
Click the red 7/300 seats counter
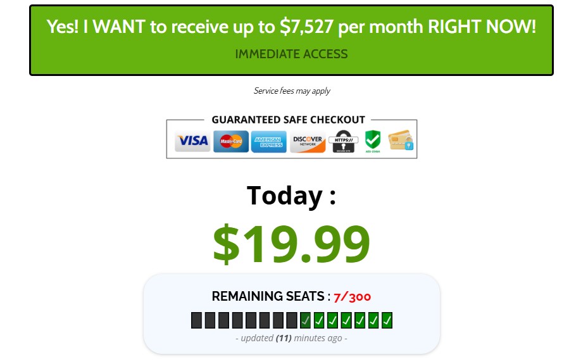[353, 296]
